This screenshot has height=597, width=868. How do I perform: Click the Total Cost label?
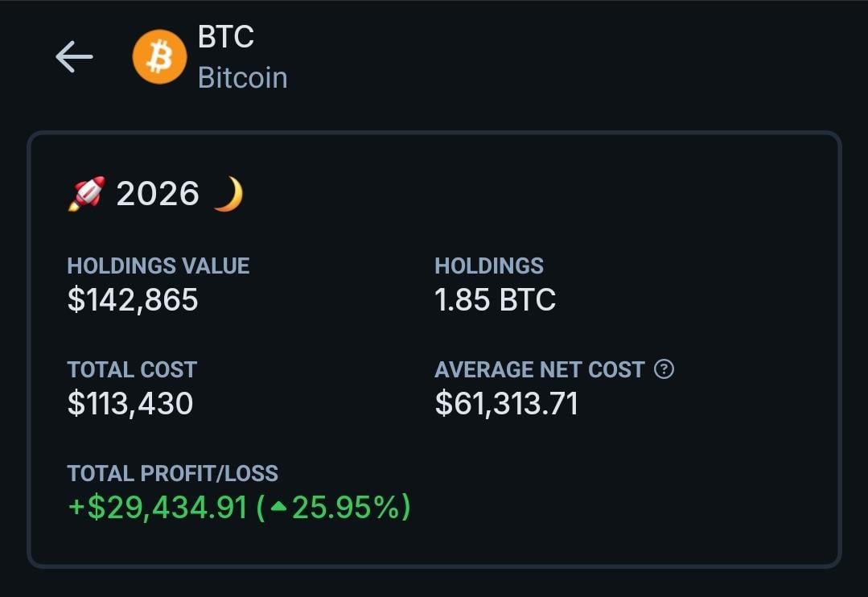pyautogui.click(x=132, y=369)
